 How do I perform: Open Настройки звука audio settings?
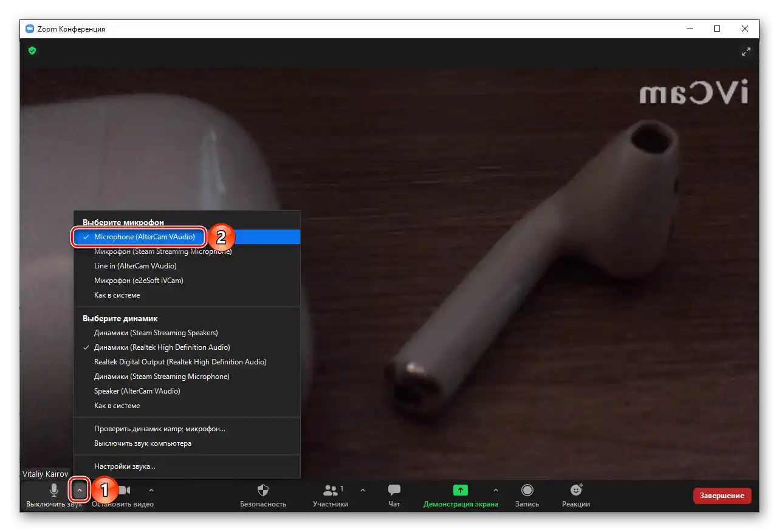pyautogui.click(x=187, y=466)
